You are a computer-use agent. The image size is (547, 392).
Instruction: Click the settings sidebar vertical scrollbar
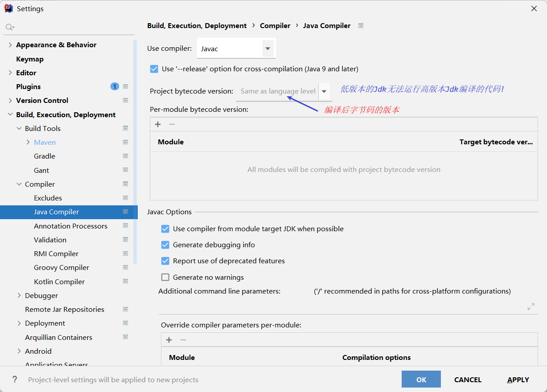[136, 151]
